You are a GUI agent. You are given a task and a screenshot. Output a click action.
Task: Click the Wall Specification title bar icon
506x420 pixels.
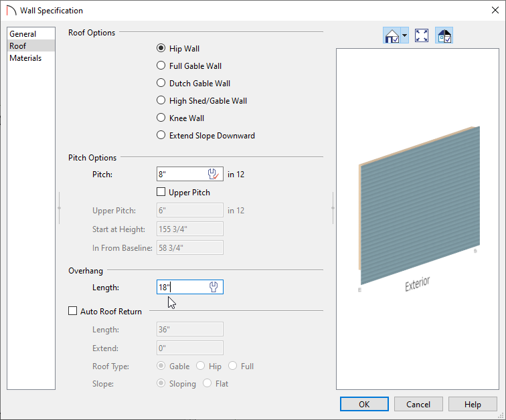click(11, 10)
